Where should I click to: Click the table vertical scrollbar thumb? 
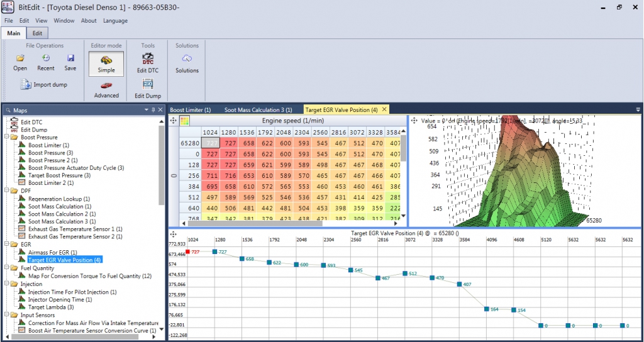pyautogui.click(x=403, y=147)
